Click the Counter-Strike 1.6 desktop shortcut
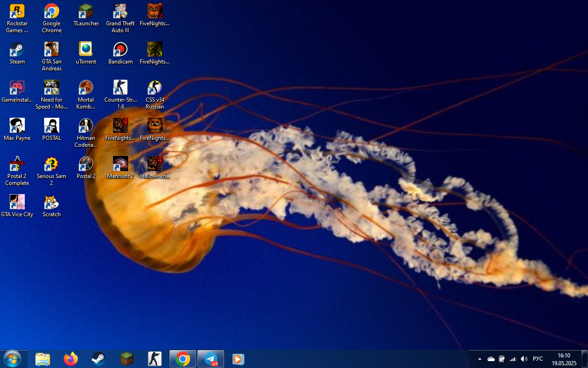The image size is (588, 368). coord(120,88)
